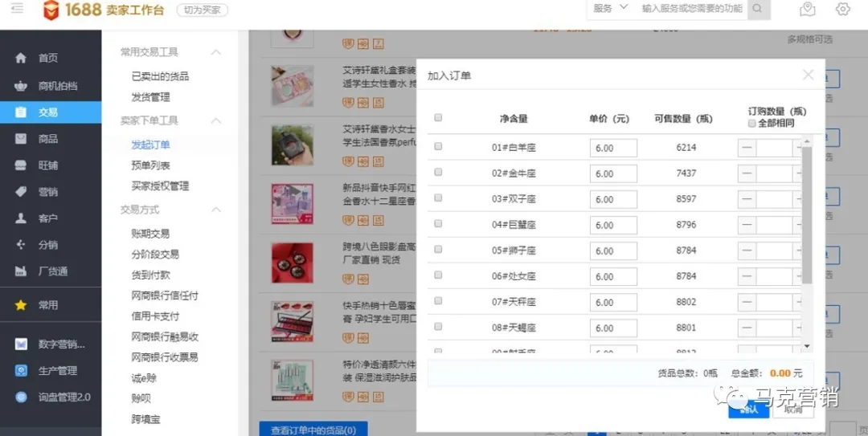Collapse the 常用交易工具 section

pos(215,52)
